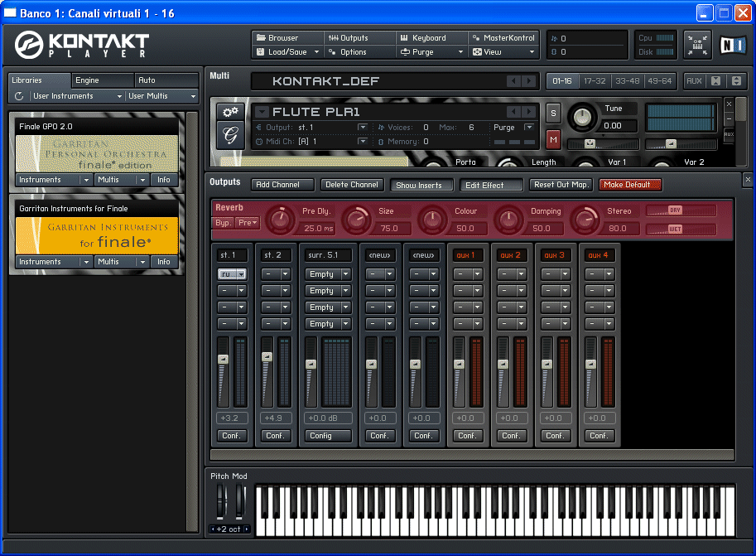The height and width of the screenshot is (556, 756).
Task: Bypass the Reverb with the Byp button
Action: click(223, 223)
